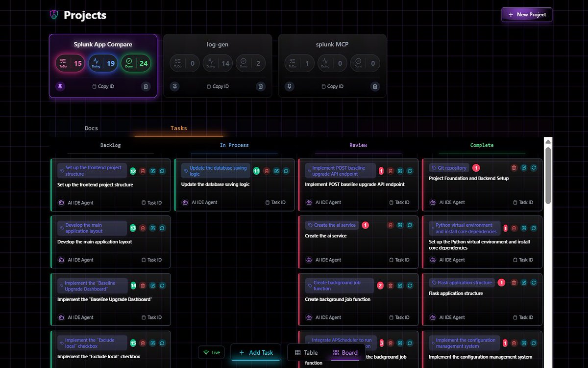Click the New Project button
Screen dimensions: 588x368
point(527,15)
